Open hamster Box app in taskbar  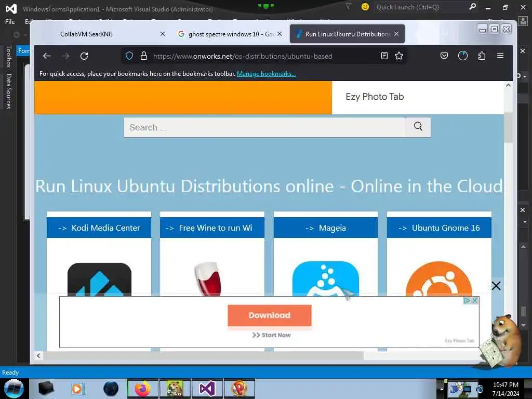click(x=175, y=389)
